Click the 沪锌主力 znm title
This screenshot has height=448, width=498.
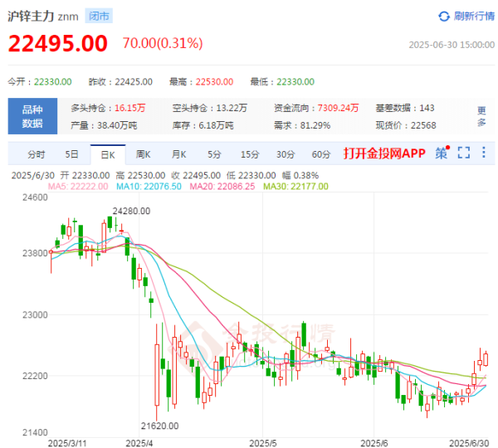click(x=43, y=17)
